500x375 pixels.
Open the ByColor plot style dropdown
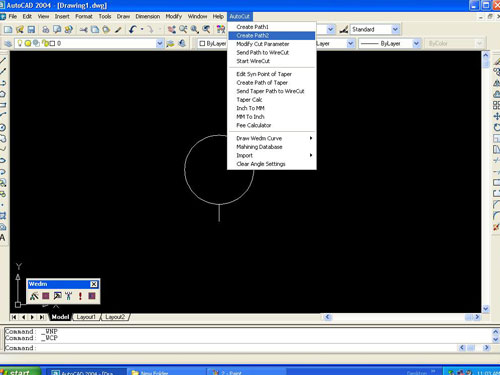479,43
